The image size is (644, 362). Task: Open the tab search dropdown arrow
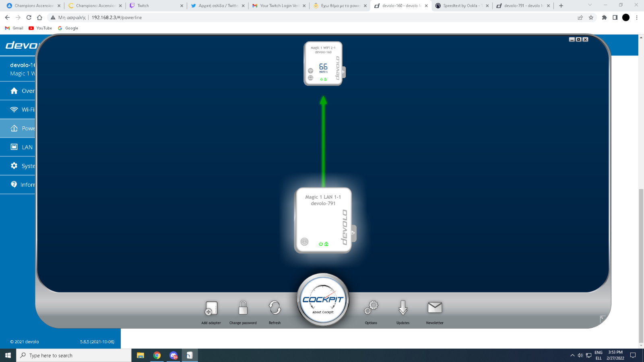click(590, 5)
